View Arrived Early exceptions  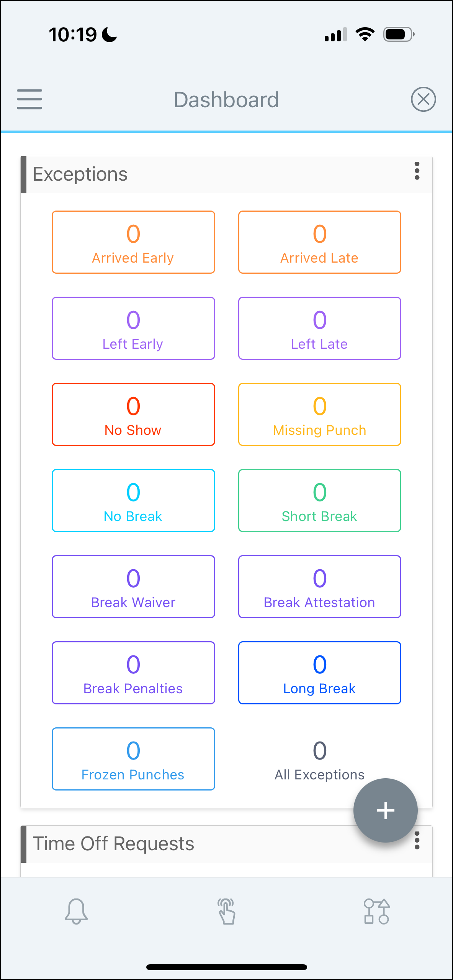(133, 242)
